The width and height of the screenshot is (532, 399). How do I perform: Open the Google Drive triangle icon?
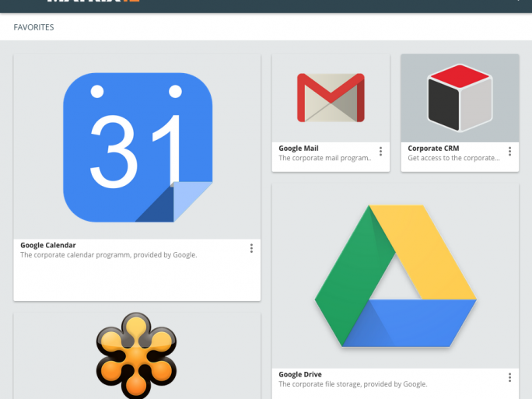coord(396,276)
